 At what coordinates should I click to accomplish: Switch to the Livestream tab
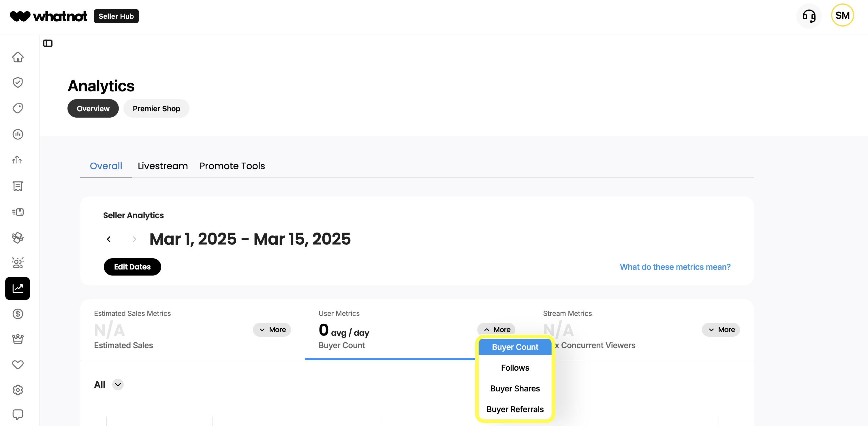pos(163,166)
